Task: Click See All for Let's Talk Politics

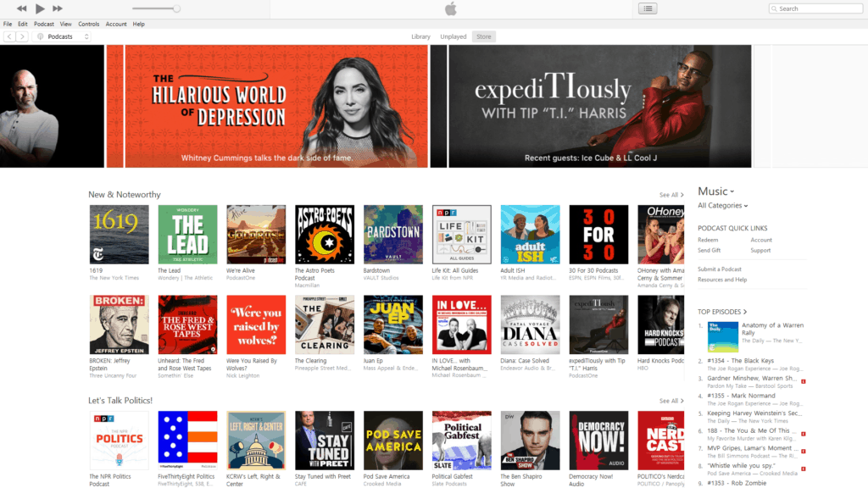Action: tap(671, 401)
